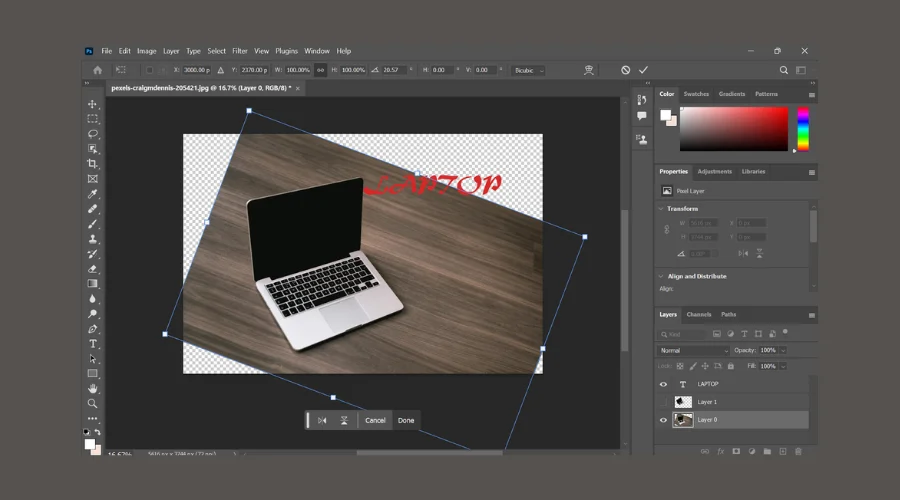900x500 pixels.
Task: Select the Object Selection tool
Action: 92,149
